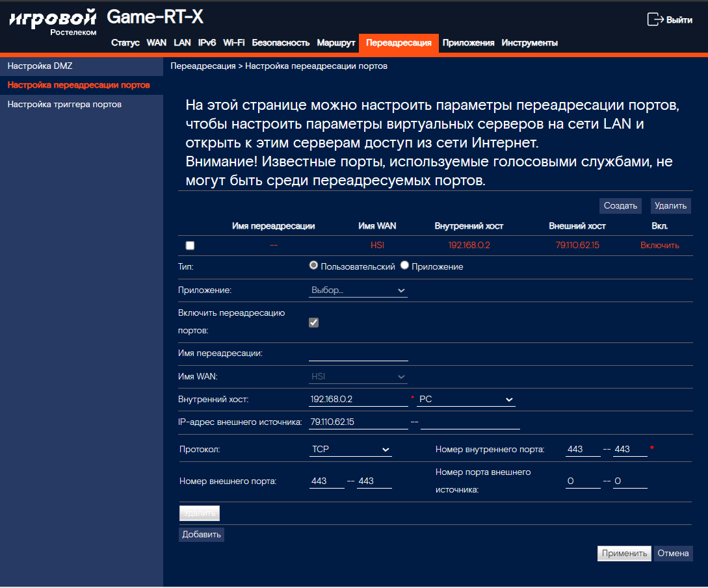The image size is (708, 588).
Task: Switch to the Безопасность tab
Action: point(280,43)
